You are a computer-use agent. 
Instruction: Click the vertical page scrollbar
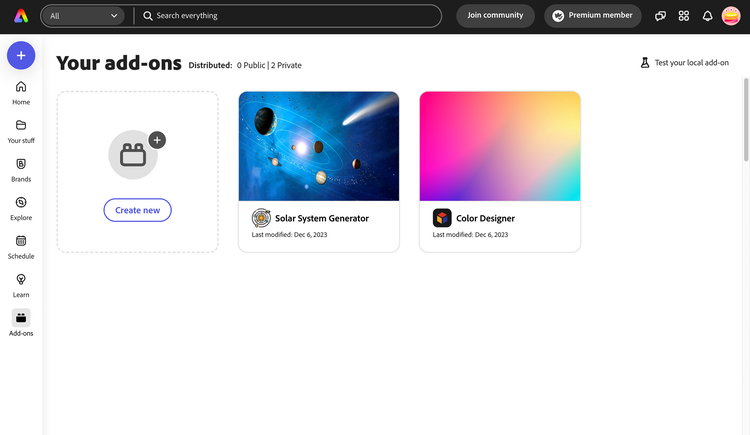pos(746,120)
